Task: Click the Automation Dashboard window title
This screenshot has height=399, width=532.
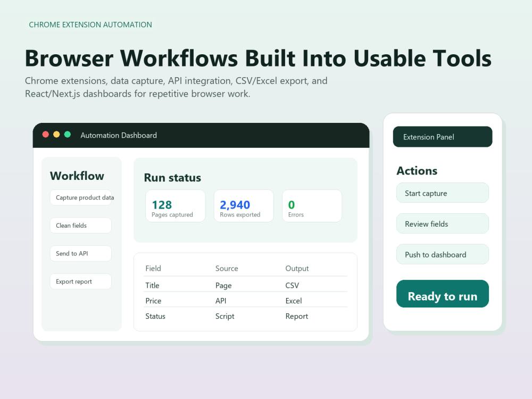Action: pyautogui.click(x=119, y=135)
